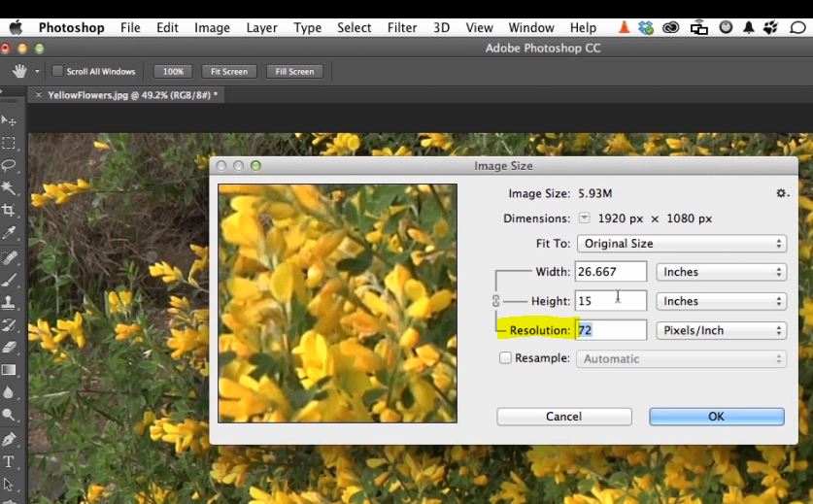Select the Eraser tool
813x504 pixels.
click(x=9, y=347)
